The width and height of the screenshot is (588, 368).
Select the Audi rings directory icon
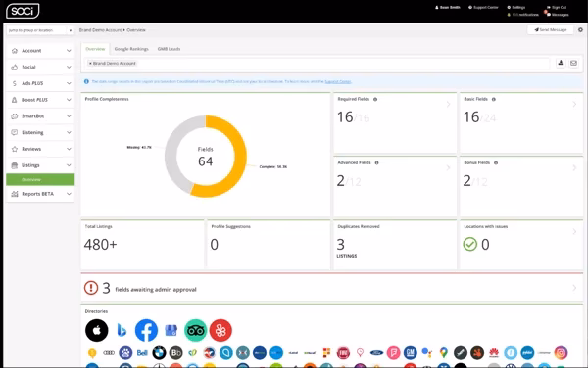point(109,352)
